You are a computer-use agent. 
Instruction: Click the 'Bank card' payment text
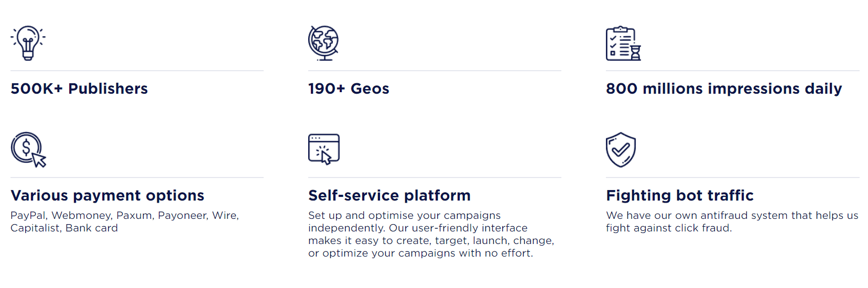(x=92, y=228)
